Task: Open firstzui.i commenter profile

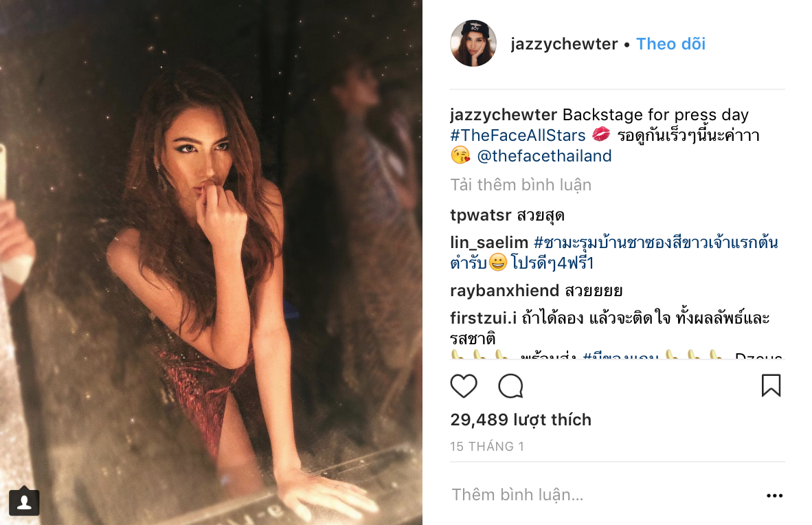Action: [x=483, y=317]
